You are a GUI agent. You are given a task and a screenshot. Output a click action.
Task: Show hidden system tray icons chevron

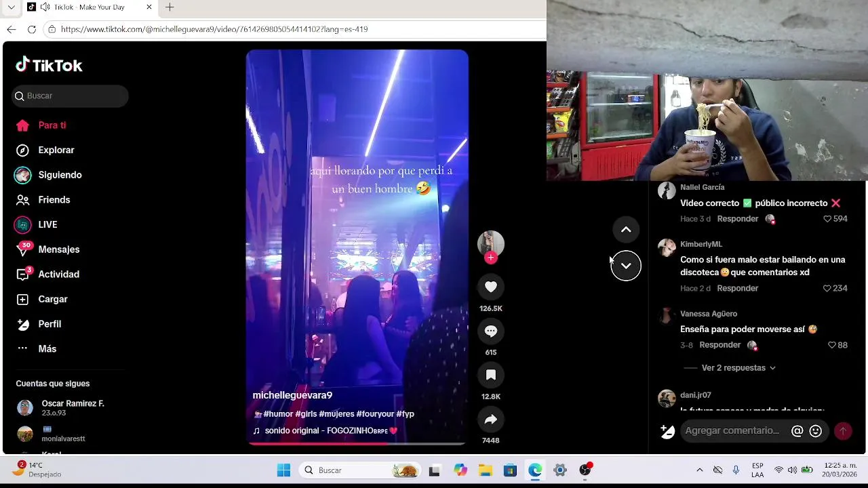point(700,470)
